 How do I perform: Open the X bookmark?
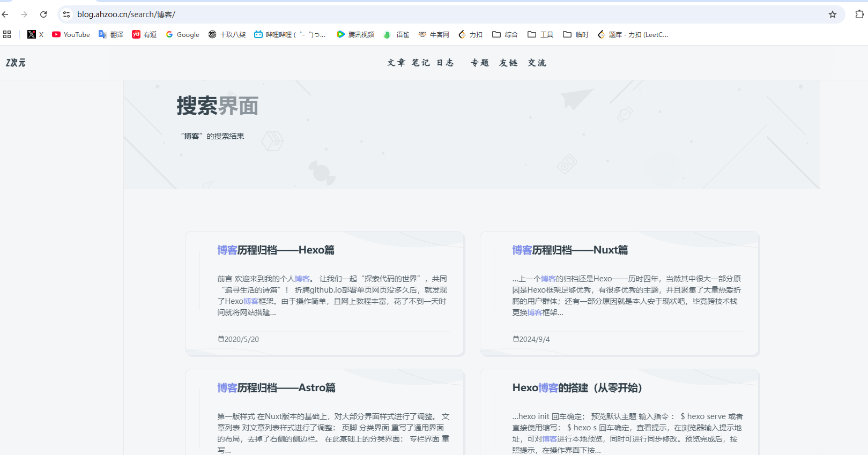pos(35,34)
